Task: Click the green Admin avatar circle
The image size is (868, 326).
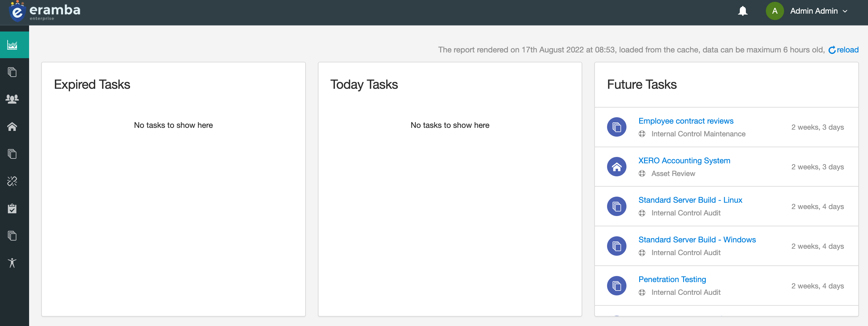Action: [x=774, y=11]
